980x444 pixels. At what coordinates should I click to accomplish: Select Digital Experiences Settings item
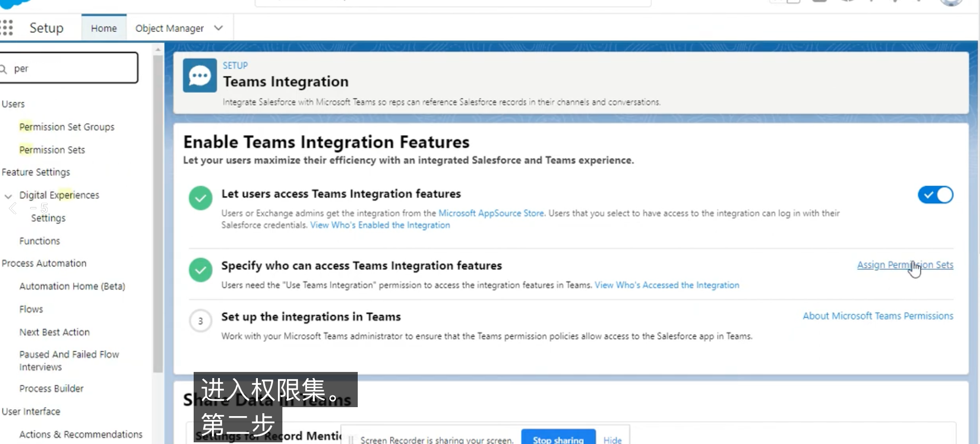(x=48, y=218)
